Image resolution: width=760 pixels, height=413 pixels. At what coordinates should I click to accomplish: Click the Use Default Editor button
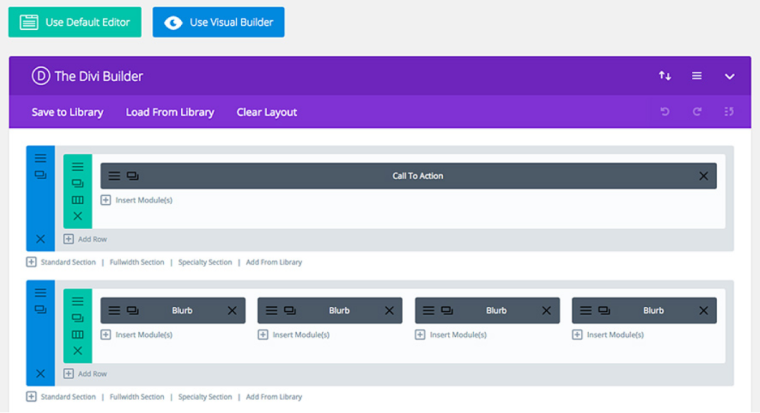click(x=75, y=22)
